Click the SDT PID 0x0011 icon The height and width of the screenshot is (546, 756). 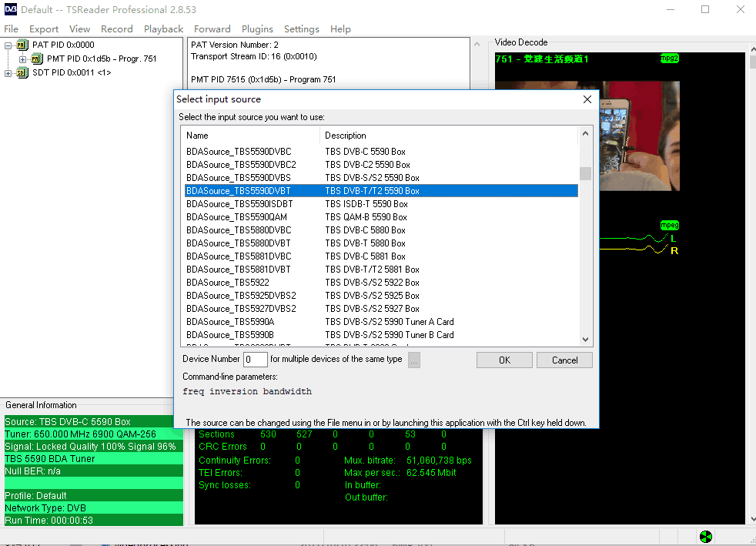coord(22,73)
